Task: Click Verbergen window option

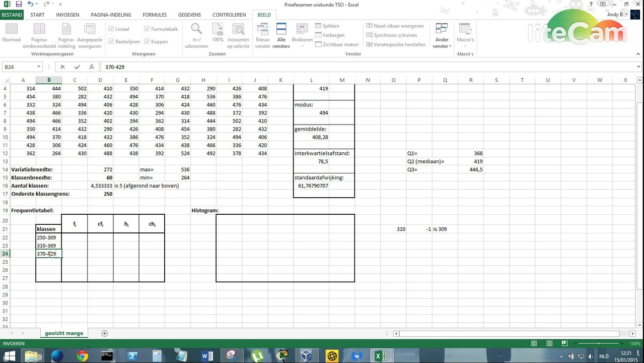Action: [x=330, y=35]
